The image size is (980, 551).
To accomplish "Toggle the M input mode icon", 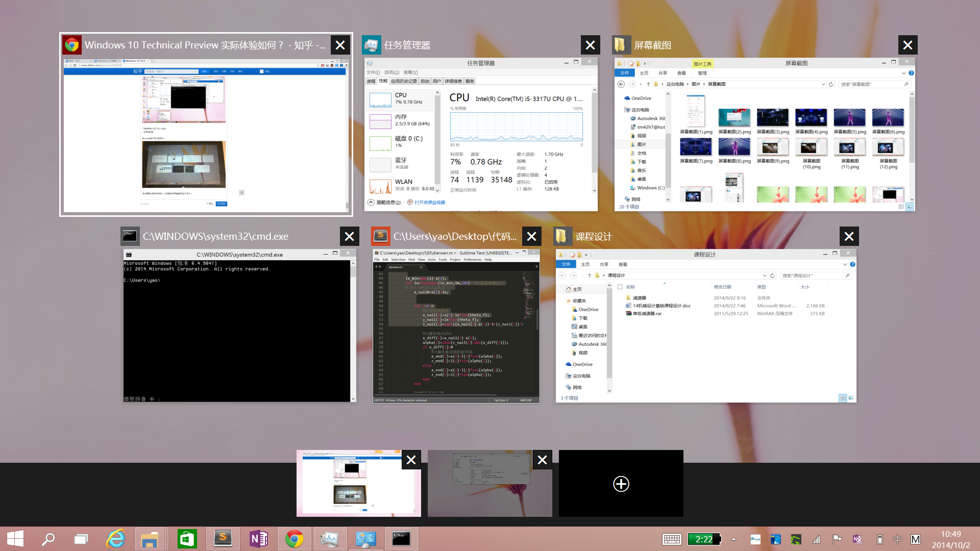I will (916, 539).
